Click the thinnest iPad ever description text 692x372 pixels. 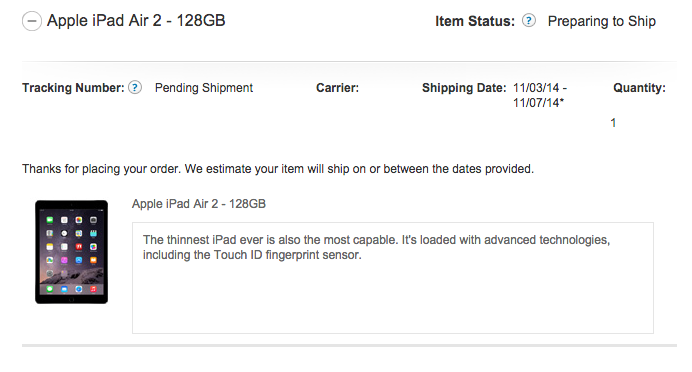[x=376, y=247]
